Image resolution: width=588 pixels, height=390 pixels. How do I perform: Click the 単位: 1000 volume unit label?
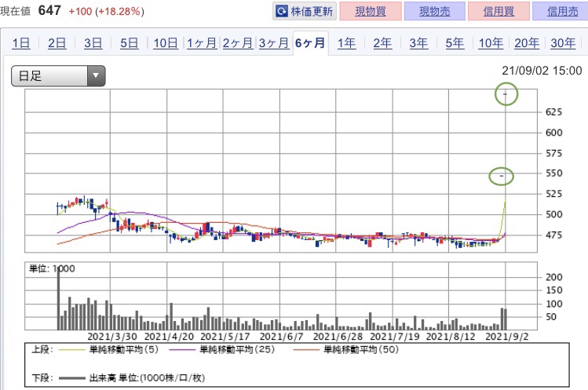(52, 268)
